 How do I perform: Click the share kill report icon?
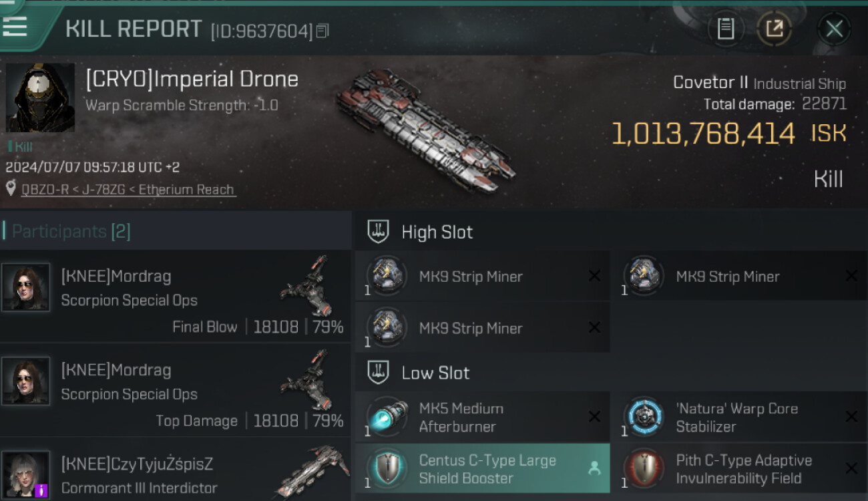point(774,29)
